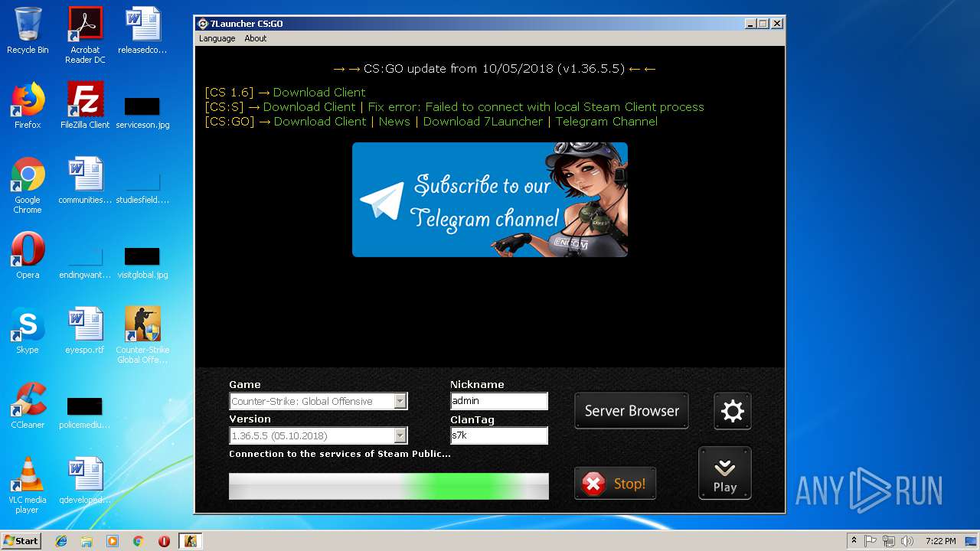Click the 7Launcher title bar app icon
Image resolution: width=980 pixels, height=551 pixels.
(203, 24)
